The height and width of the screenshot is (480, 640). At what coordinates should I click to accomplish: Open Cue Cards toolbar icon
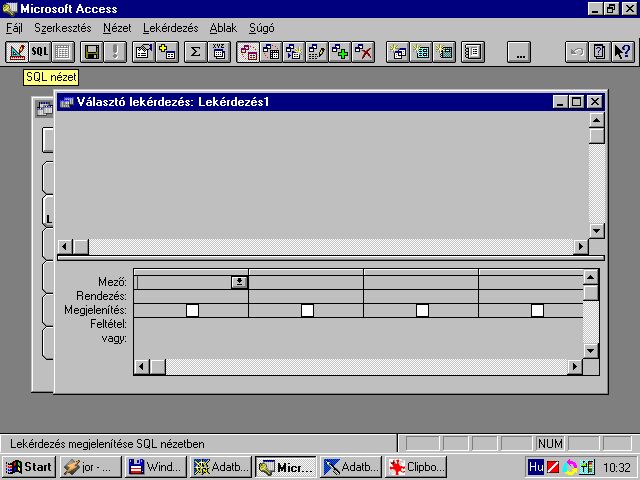coord(600,52)
